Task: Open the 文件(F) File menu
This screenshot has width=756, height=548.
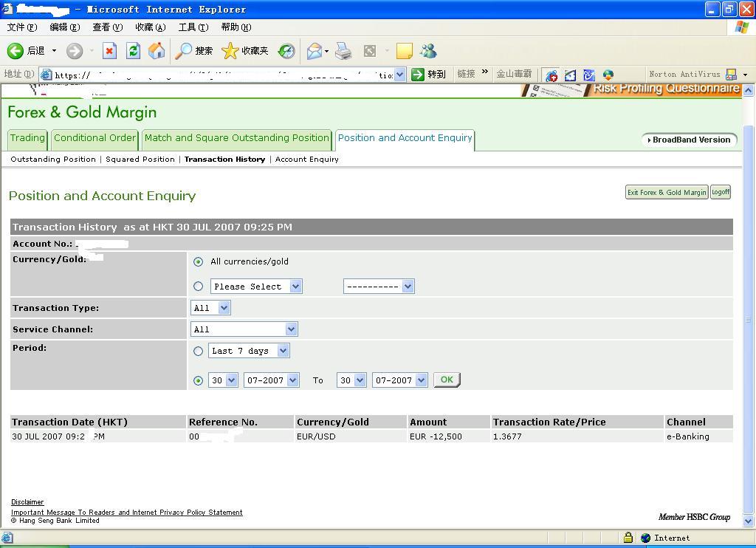Action: [x=21, y=27]
